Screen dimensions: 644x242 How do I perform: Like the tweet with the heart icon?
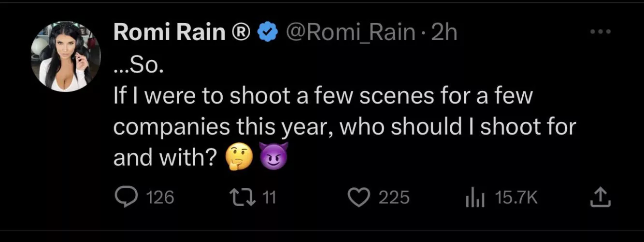[x=358, y=197]
